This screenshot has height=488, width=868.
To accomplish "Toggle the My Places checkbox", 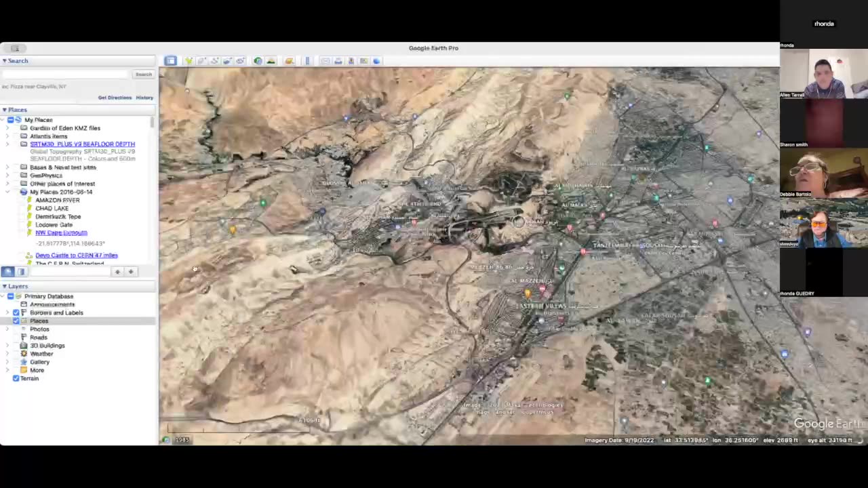I will [11, 120].
